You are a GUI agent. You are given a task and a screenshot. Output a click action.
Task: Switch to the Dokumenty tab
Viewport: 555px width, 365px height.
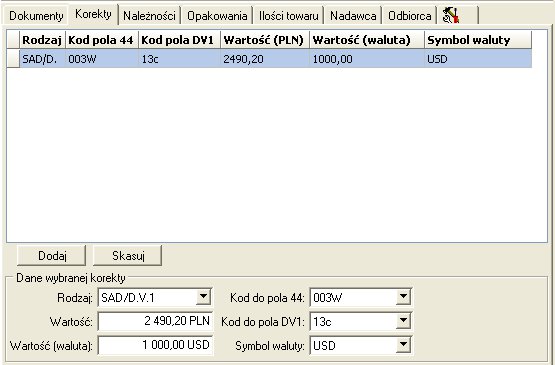[36, 16]
